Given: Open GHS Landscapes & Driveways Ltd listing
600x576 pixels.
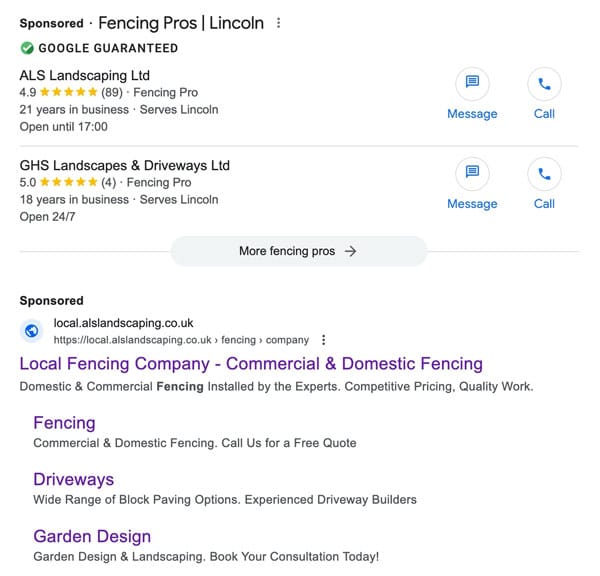Looking at the screenshot, I should coord(125,165).
